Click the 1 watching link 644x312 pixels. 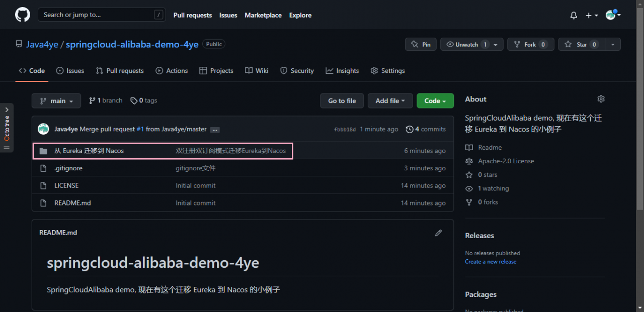point(487,188)
